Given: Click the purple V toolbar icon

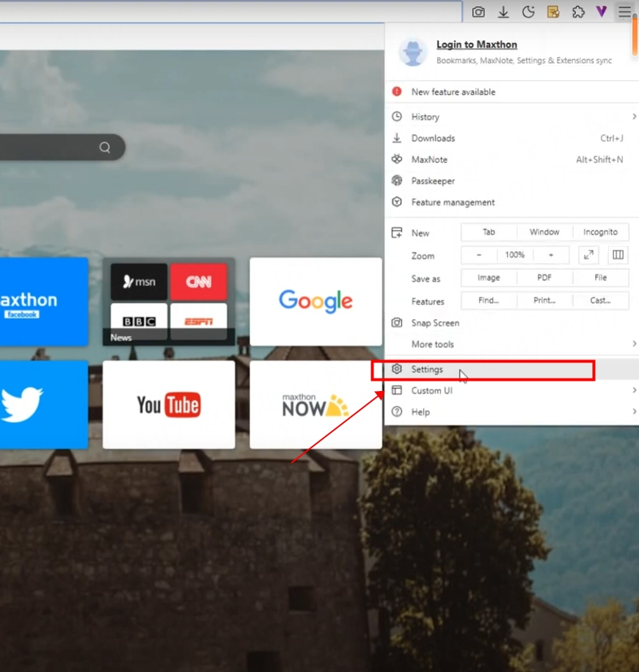Looking at the screenshot, I should pyautogui.click(x=602, y=12).
